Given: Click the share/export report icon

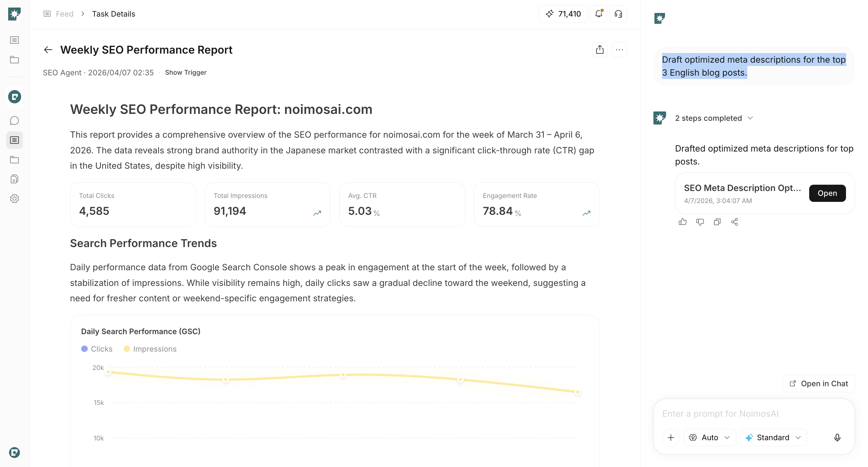Looking at the screenshot, I should click(600, 50).
